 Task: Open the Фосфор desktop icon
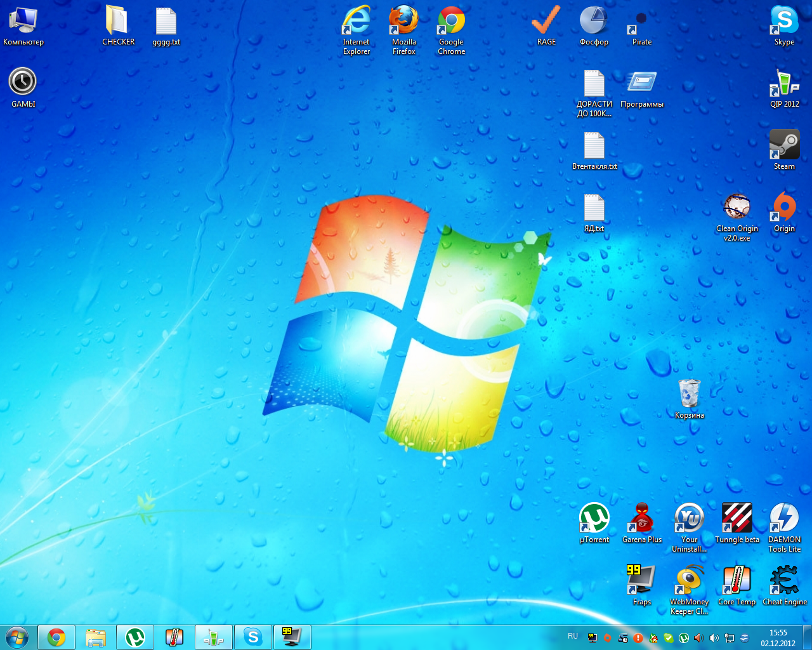tap(594, 27)
